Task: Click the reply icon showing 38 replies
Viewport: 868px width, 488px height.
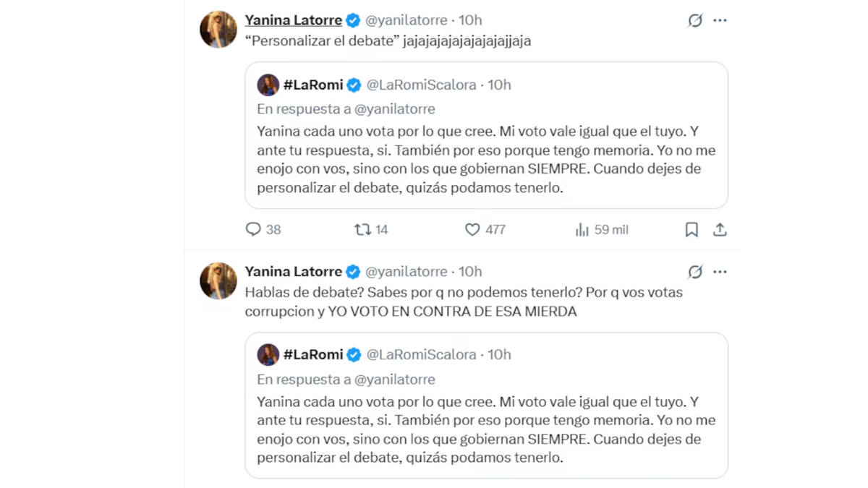Action: pyautogui.click(x=254, y=229)
